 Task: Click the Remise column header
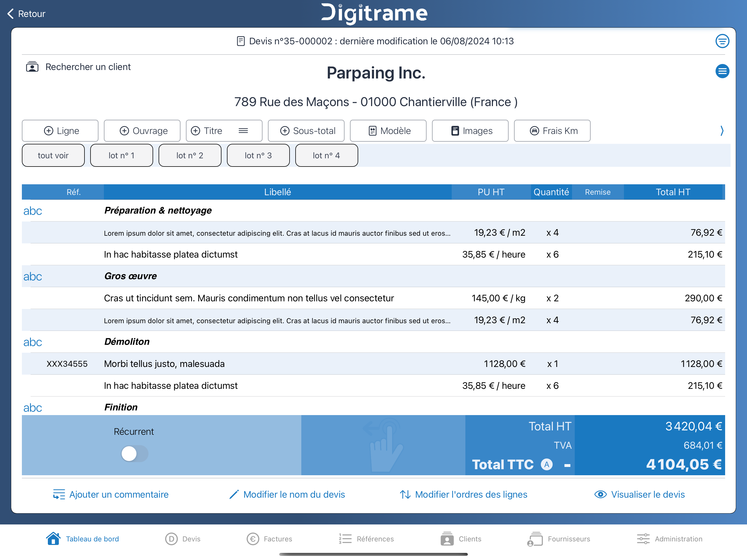[x=597, y=192]
